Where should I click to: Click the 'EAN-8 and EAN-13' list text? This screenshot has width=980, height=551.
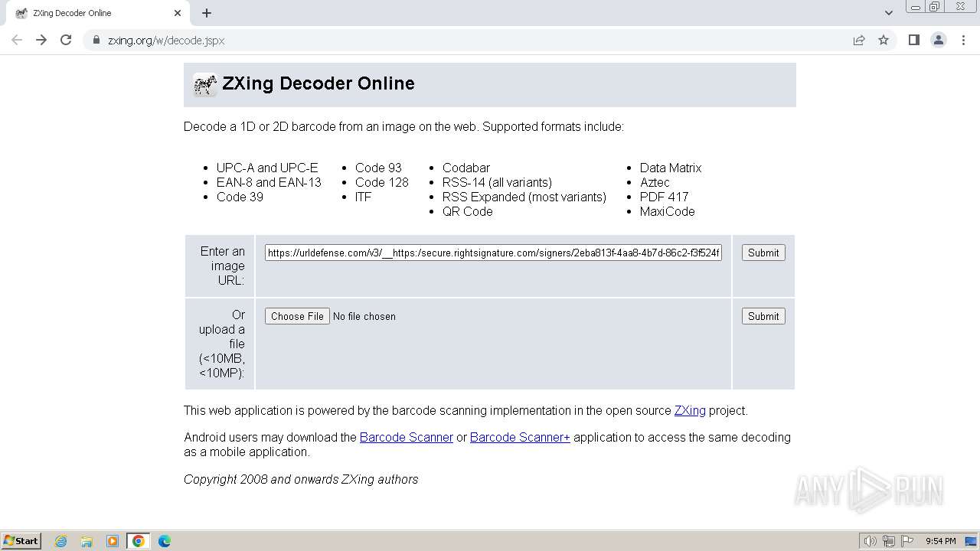pyautogui.click(x=269, y=182)
